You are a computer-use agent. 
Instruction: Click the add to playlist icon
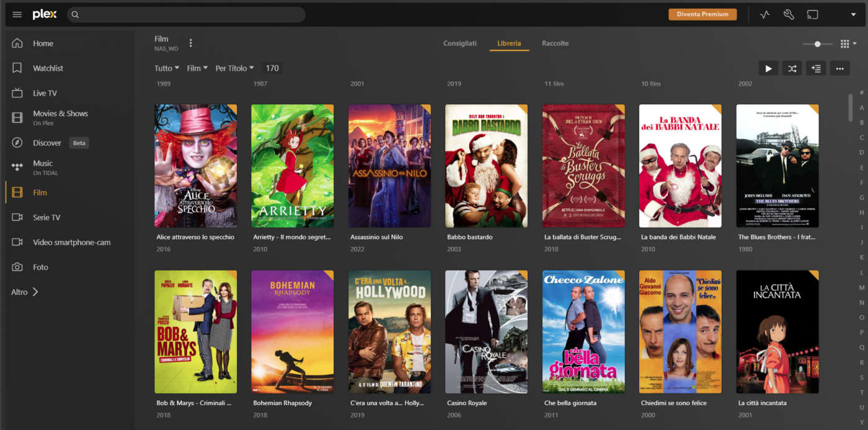coord(816,69)
